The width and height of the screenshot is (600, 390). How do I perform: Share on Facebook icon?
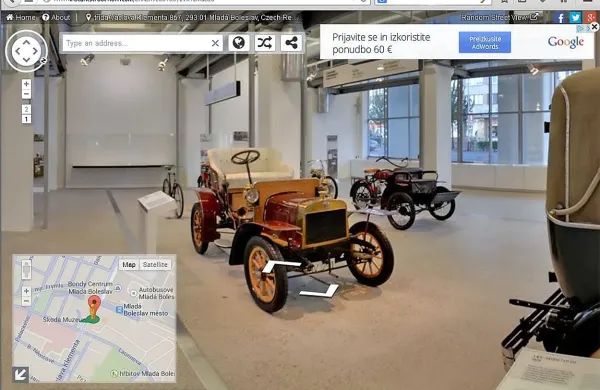[x=560, y=18]
